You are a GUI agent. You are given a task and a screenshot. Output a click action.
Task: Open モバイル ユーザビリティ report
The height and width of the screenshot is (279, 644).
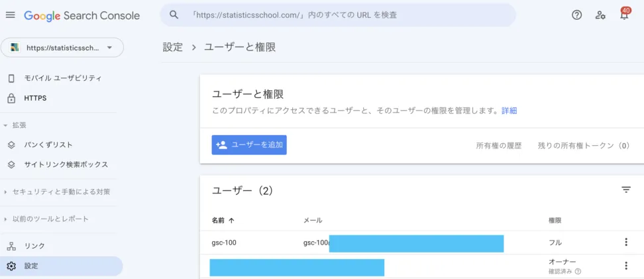62,78
